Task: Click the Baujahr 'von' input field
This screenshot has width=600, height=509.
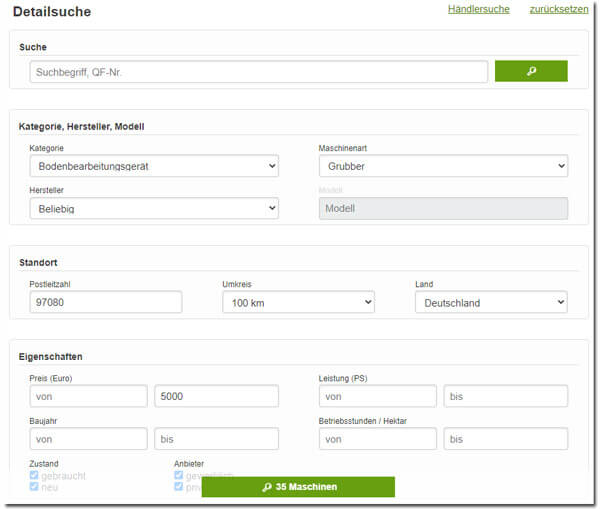Action: (x=88, y=438)
